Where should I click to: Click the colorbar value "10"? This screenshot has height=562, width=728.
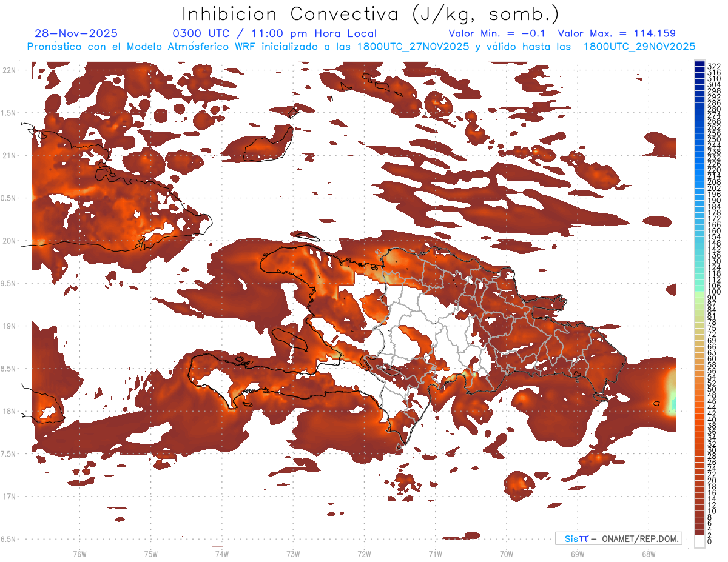pyautogui.click(x=712, y=511)
